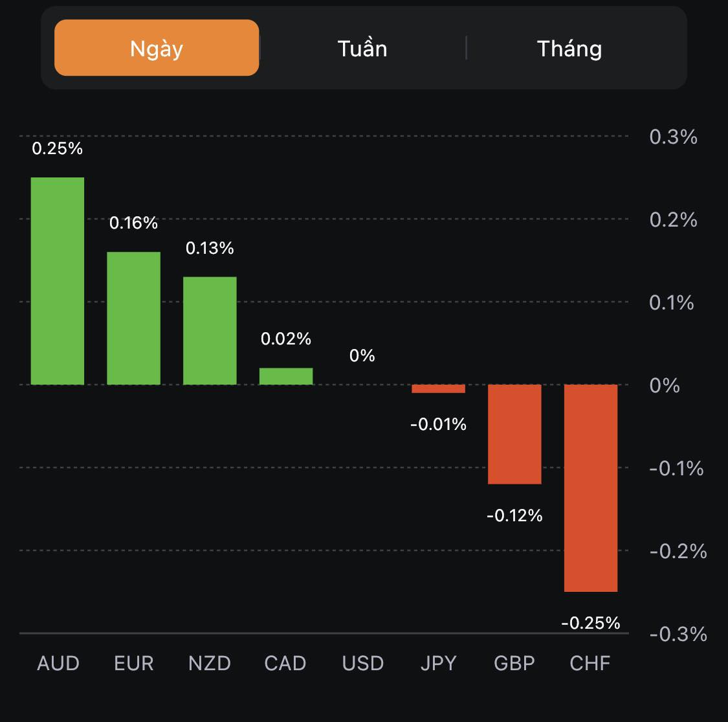The height and width of the screenshot is (722, 728).
Task: Select the USD currency label
Action: [362, 664]
